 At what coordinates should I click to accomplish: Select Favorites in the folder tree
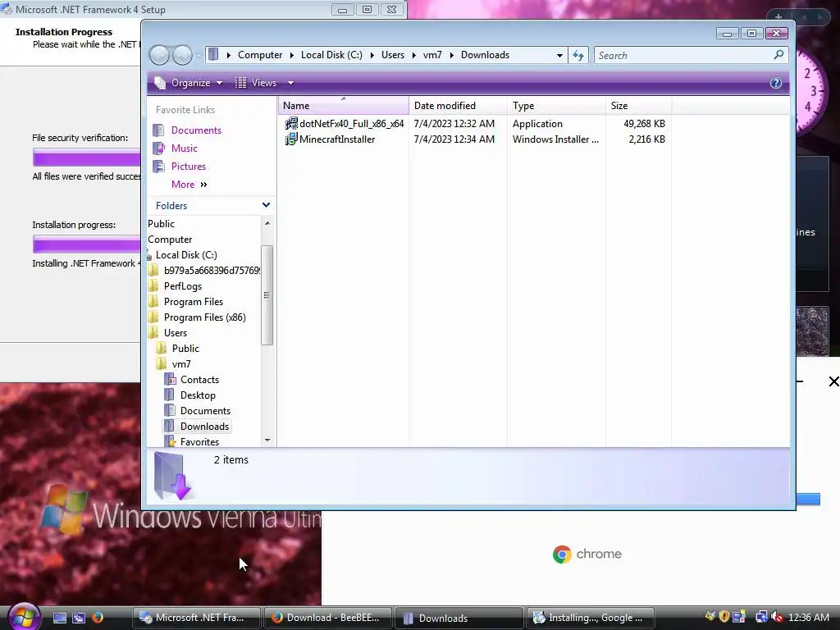click(199, 441)
